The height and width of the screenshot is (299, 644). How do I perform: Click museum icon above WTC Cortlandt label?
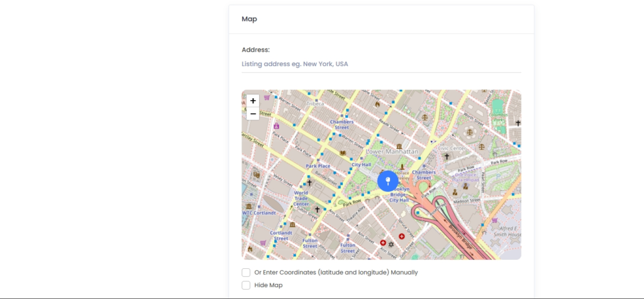coord(248,206)
